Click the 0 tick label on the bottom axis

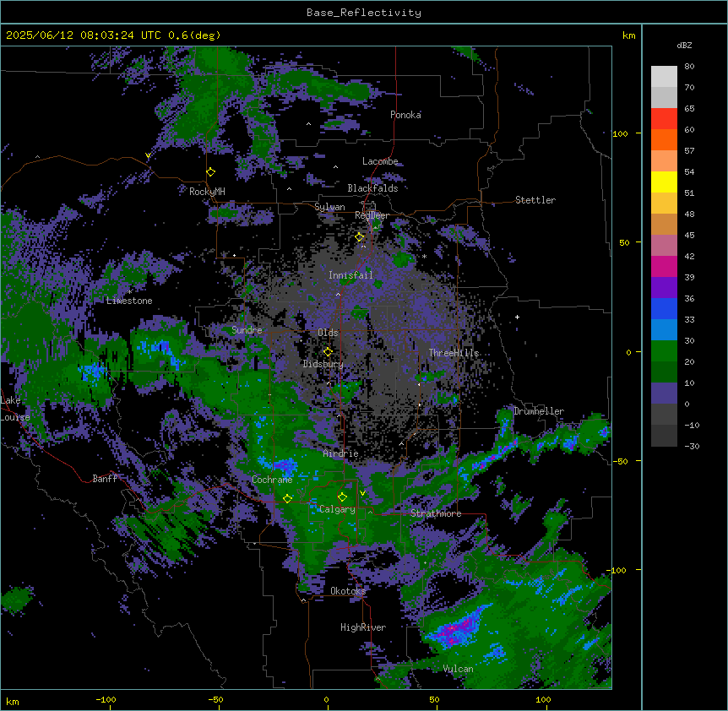click(326, 699)
